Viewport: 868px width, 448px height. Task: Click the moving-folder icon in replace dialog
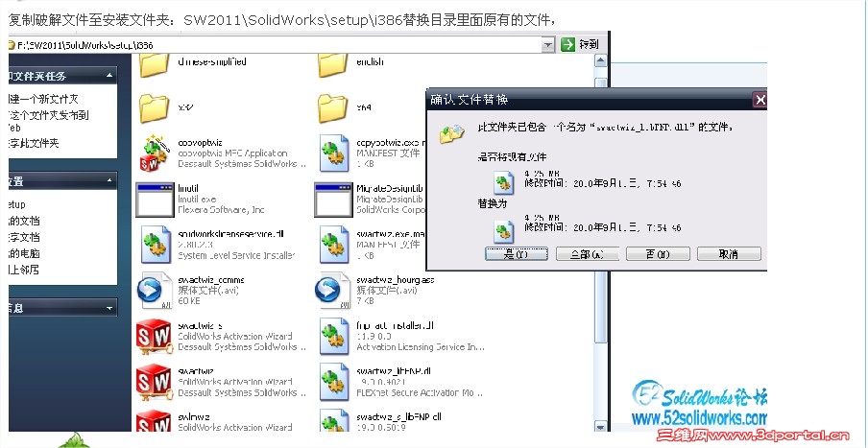(451, 134)
